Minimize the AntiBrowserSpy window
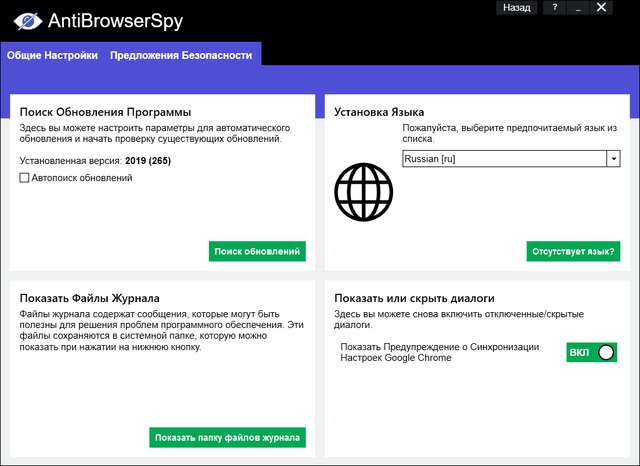640x466 pixels. [578, 7]
